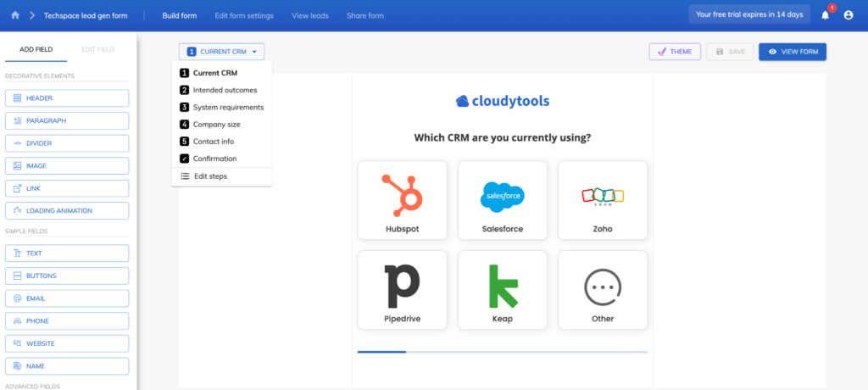The width and height of the screenshot is (868, 390).
Task: Add a Divider element
Action: pos(67,143)
